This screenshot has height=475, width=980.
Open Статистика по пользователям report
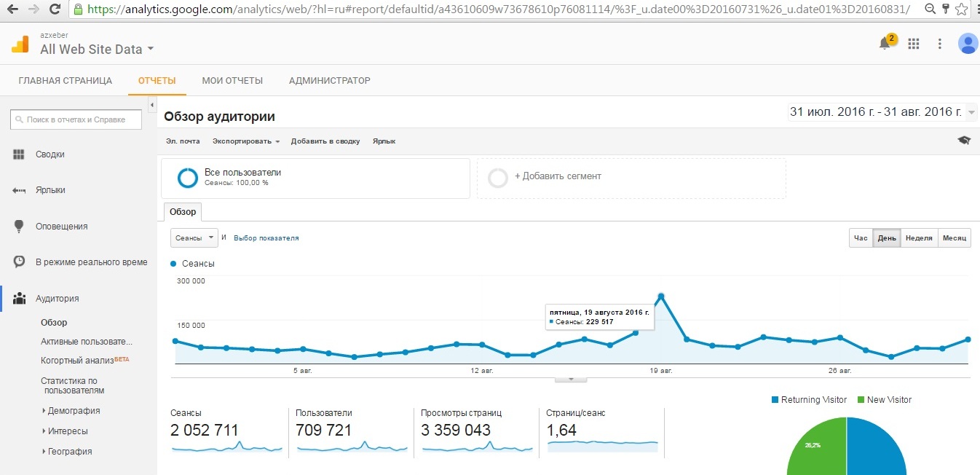[x=73, y=385]
